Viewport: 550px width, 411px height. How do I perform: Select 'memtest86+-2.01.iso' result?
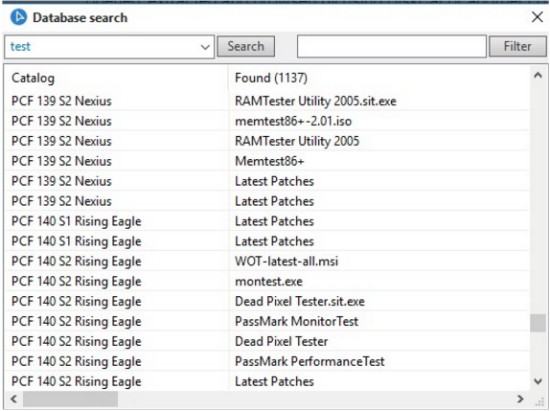coord(293,121)
